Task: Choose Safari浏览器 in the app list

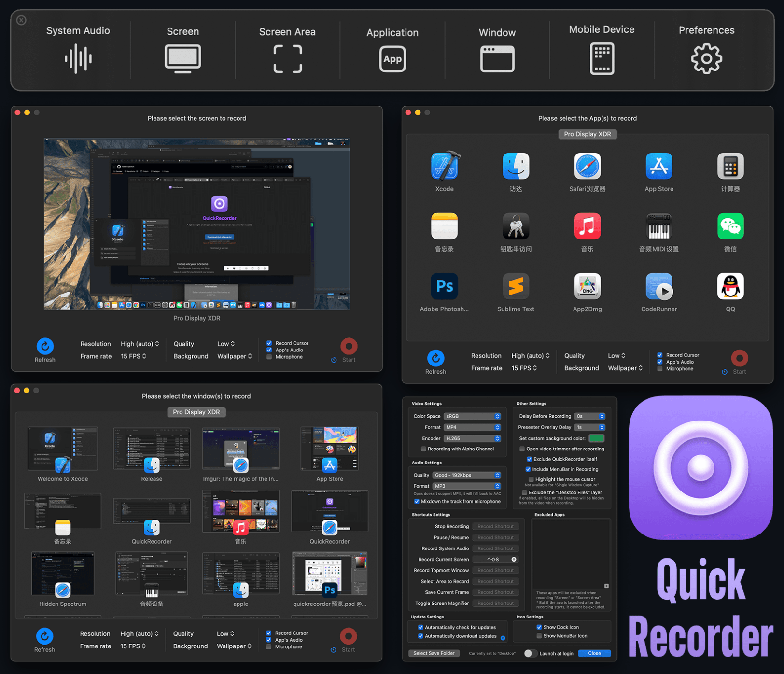Action: coord(587,167)
